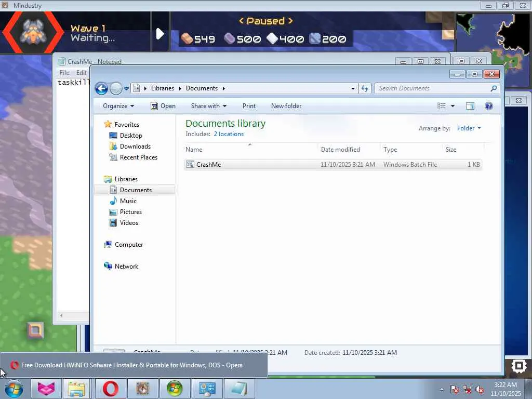Click the graphite resource count 200

(x=328, y=38)
